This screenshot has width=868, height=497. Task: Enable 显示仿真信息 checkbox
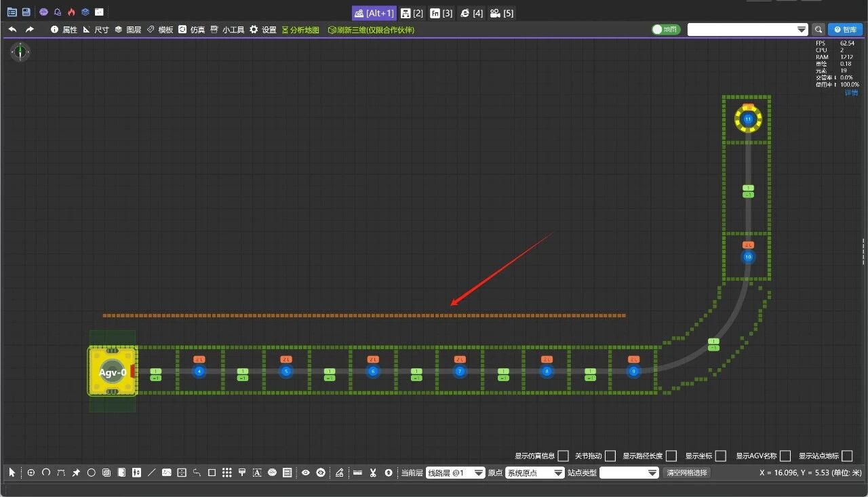tap(563, 456)
